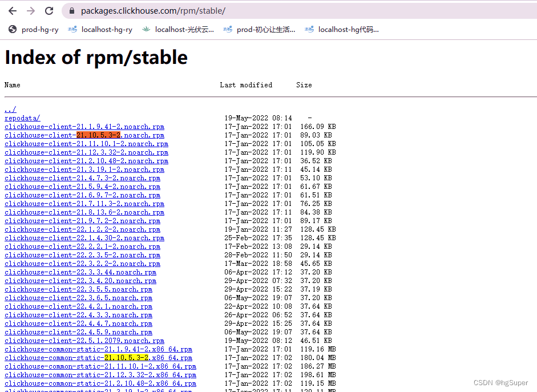Click the favicon beside localhost-hg代码 bookmark

point(309,29)
